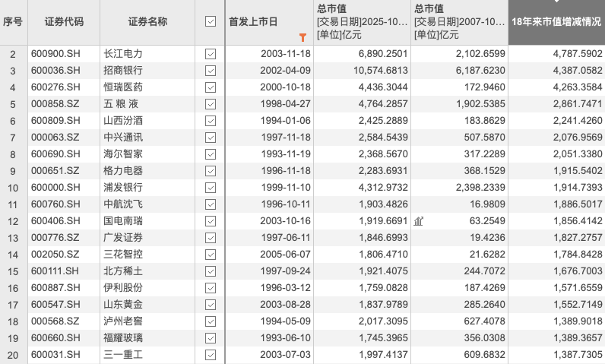Toggle the checkbox for 格力电器
The height and width of the screenshot is (364, 605).
coord(211,171)
